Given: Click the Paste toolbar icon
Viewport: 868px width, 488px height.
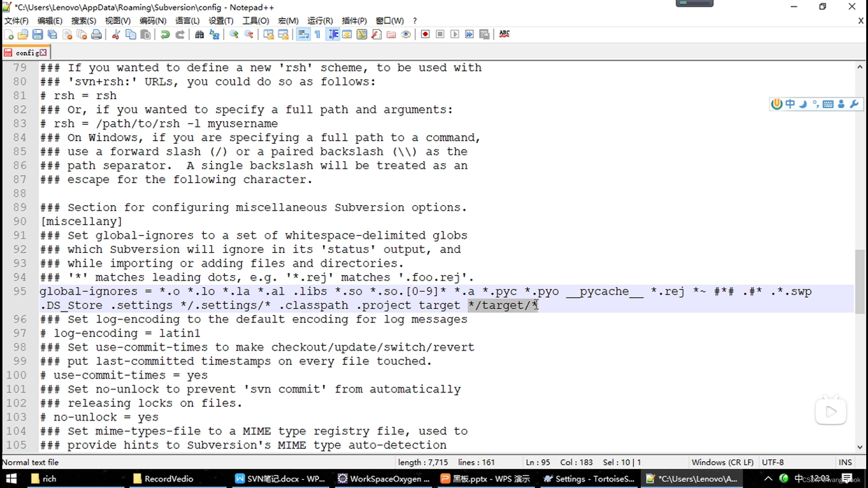Looking at the screenshot, I should pyautogui.click(x=146, y=34).
